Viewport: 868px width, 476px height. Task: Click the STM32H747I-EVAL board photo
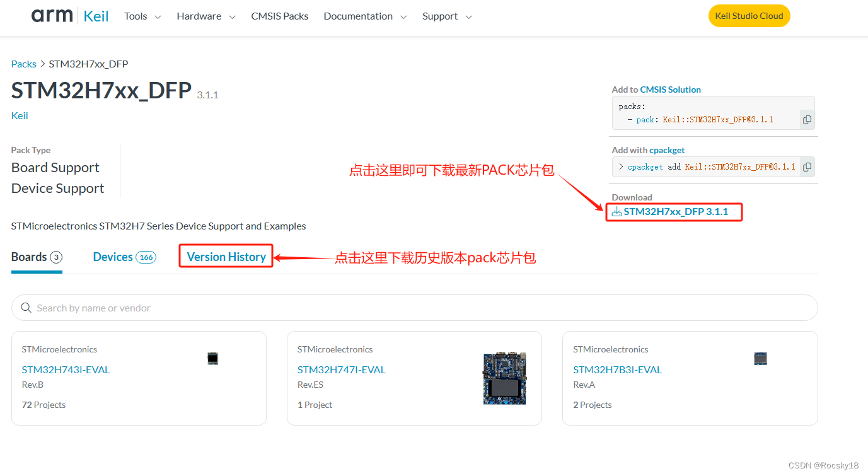click(504, 378)
